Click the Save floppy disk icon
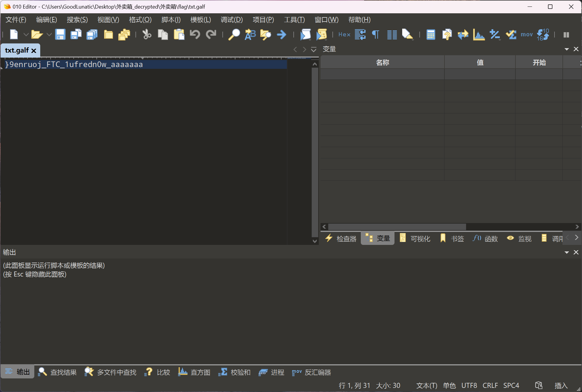Image resolution: width=582 pixels, height=392 pixels. coord(60,35)
